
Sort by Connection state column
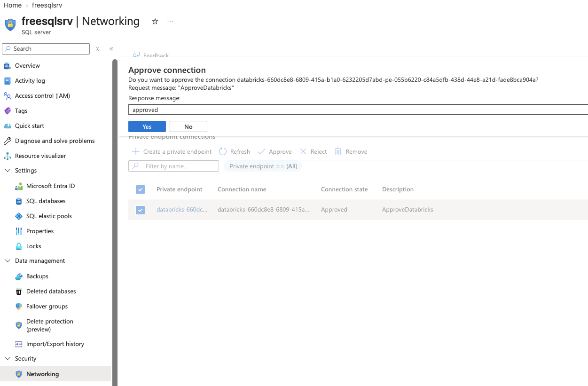[x=344, y=189]
